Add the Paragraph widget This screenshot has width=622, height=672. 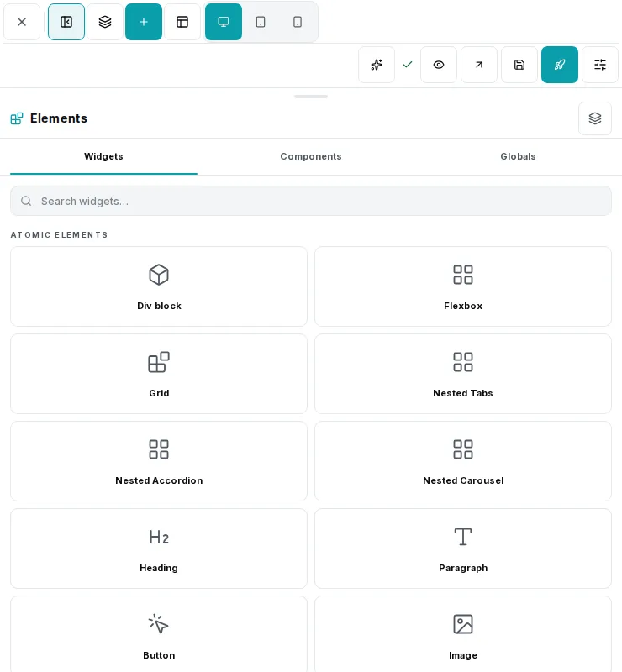point(463,549)
